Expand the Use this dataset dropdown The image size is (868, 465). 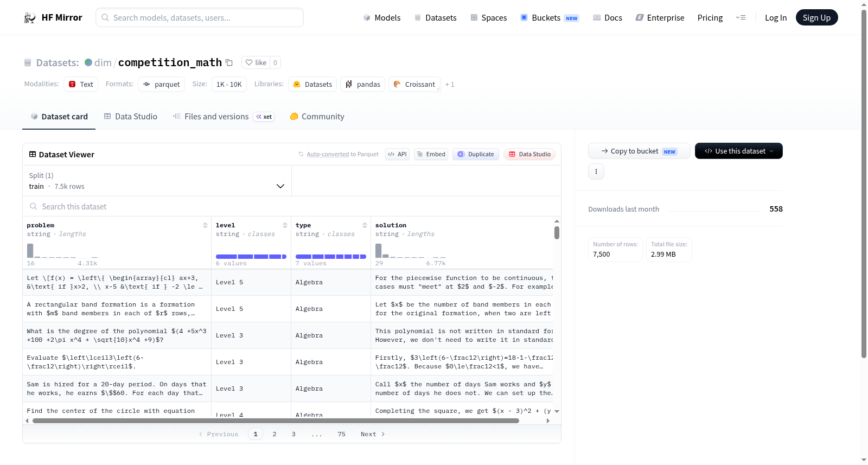(738, 151)
